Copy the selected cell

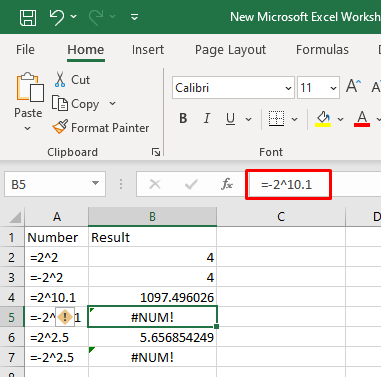[76, 104]
